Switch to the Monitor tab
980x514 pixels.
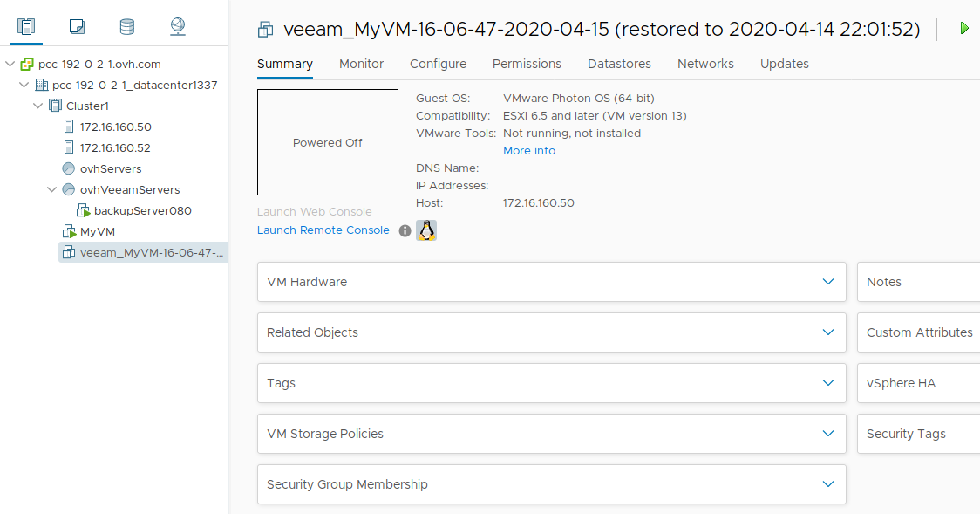pos(361,64)
